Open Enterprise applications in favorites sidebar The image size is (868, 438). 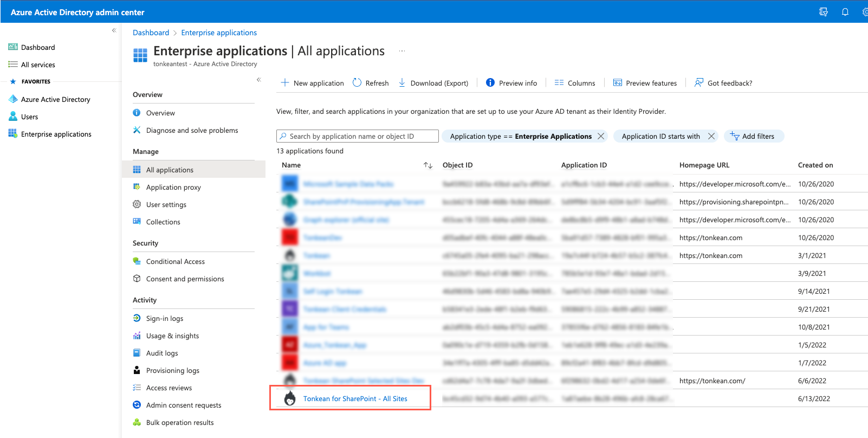[x=56, y=134]
